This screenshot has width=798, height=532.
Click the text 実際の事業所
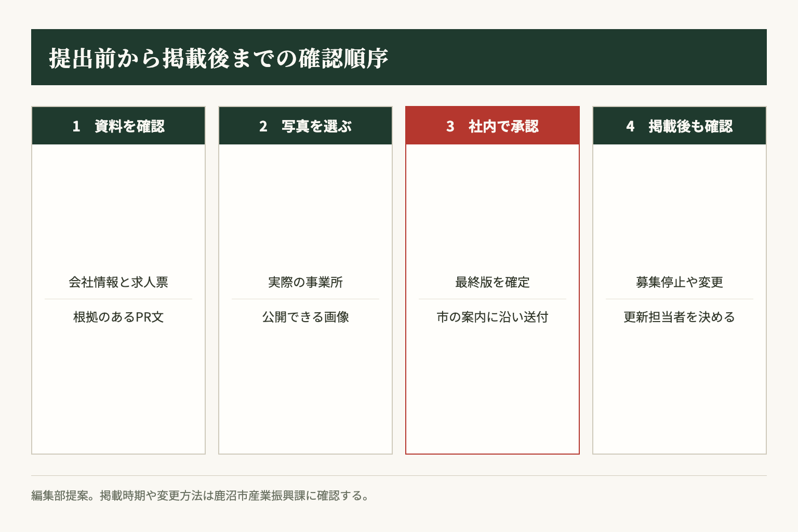(x=305, y=282)
